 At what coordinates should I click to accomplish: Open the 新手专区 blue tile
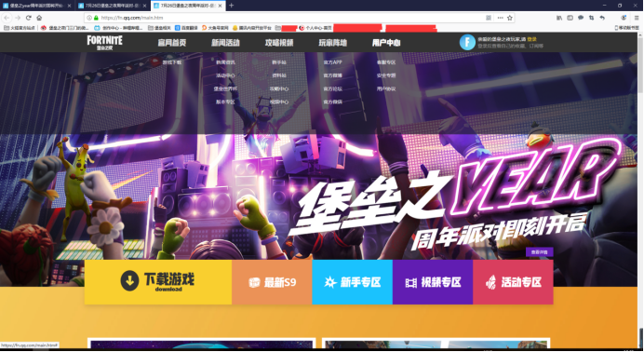tap(353, 282)
